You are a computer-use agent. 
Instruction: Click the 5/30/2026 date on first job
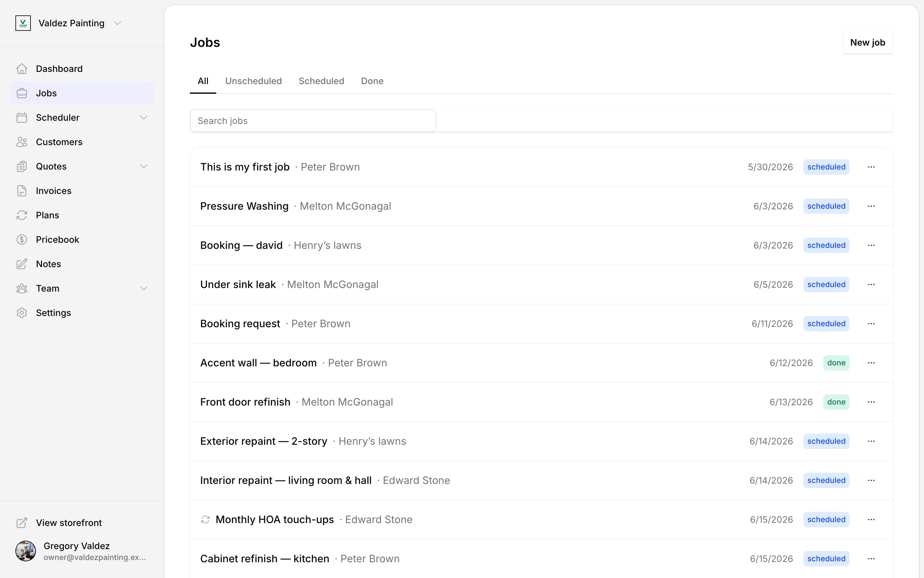(771, 167)
